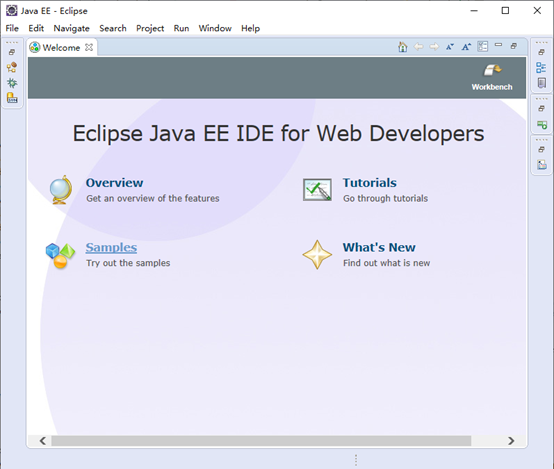Restore the top-right trimmed view stack
The image size is (554, 469).
click(x=541, y=52)
